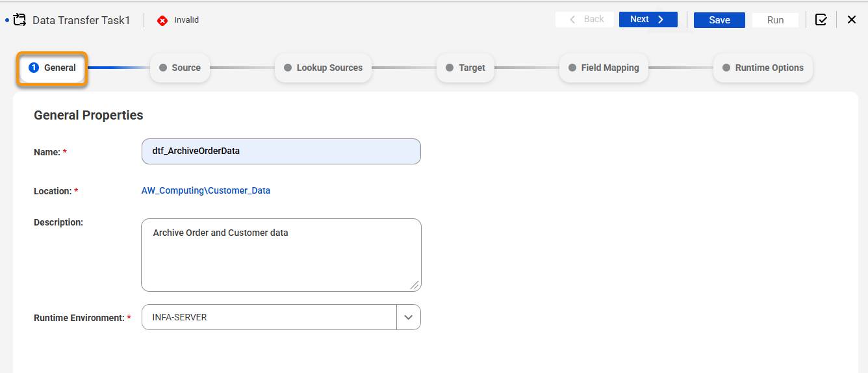
Task: Click the Description box resize handle
Action: 415,285
